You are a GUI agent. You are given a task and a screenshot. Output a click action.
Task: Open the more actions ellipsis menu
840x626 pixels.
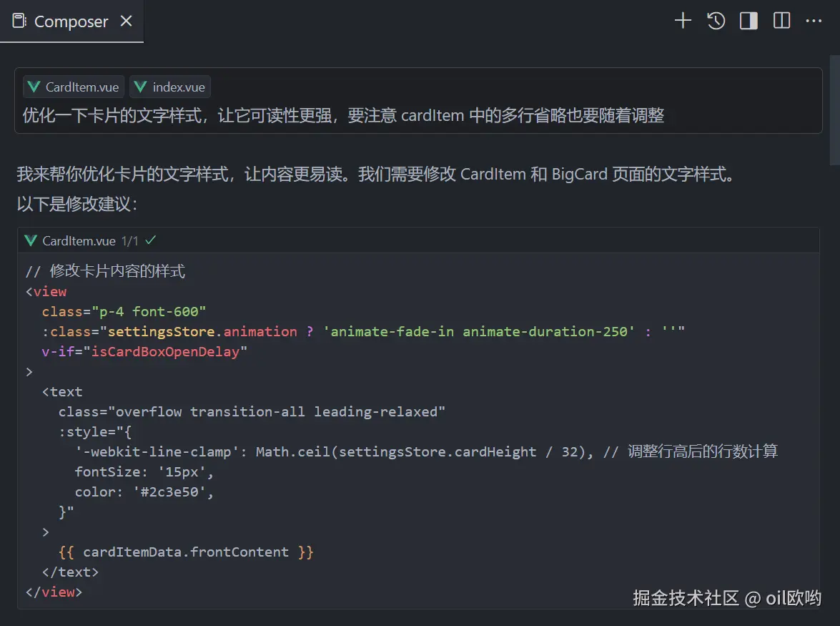[814, 21]
